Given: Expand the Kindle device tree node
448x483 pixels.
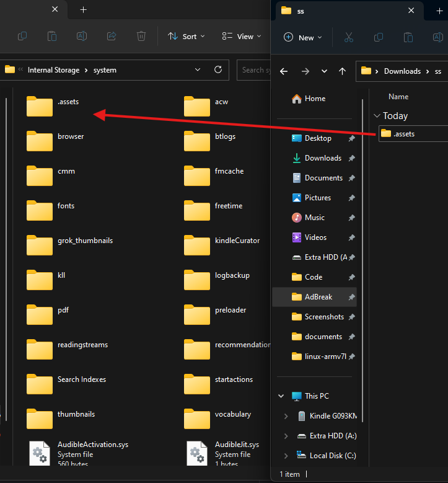Looking at the screenshot, I should coord(286,416).
